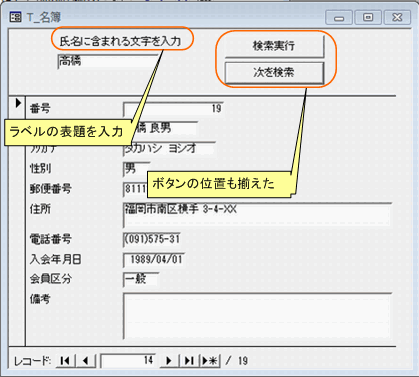419x377 pixels.
Task: Go to previous record arrow icon
Action: (86, 360)
